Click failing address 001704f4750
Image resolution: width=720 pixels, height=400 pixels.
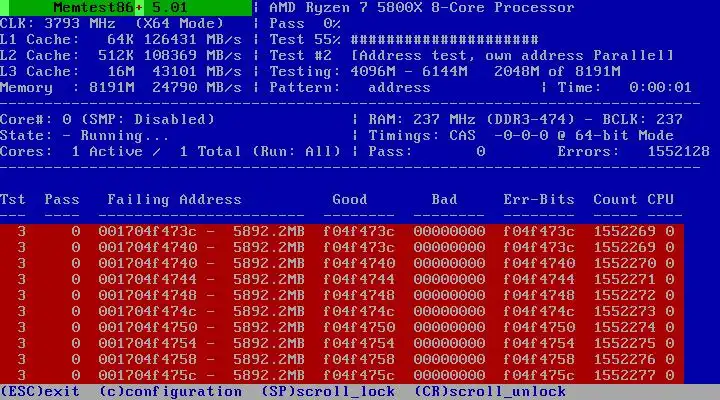pos(147,327)
